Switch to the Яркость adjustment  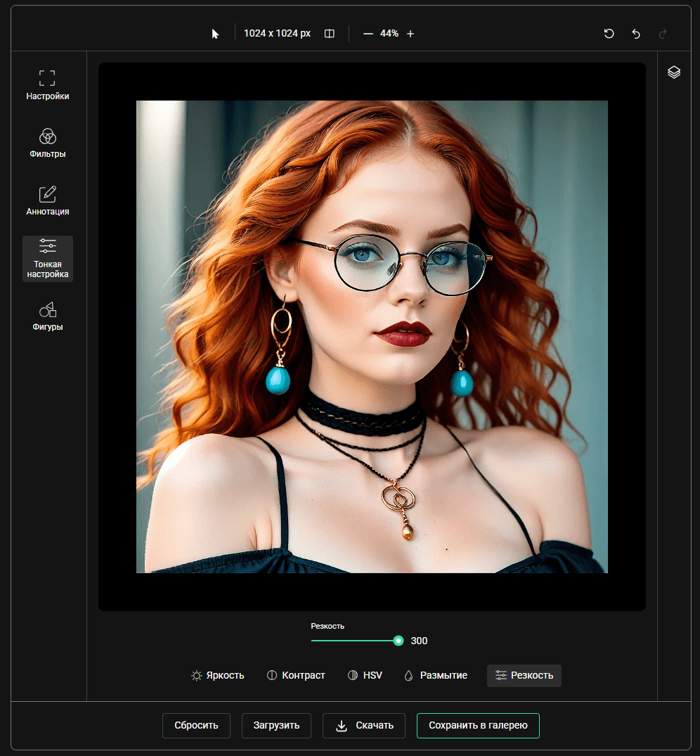click(218, 676)
